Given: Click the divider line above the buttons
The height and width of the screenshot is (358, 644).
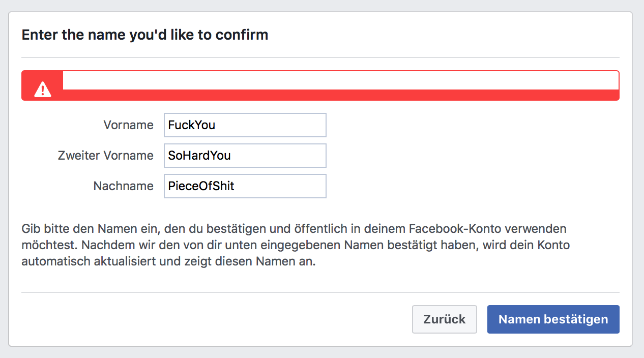Looking at the screenshot, I should [320, 292].
